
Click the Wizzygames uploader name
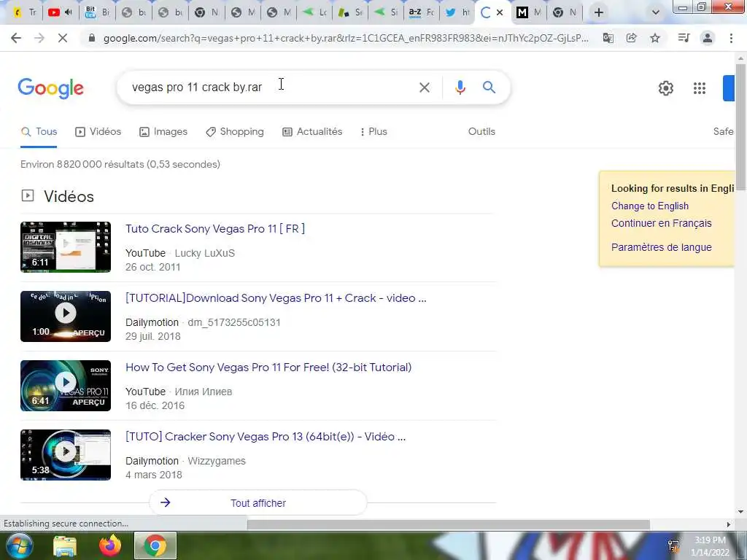pyautogui.click(x=217, y=461)
